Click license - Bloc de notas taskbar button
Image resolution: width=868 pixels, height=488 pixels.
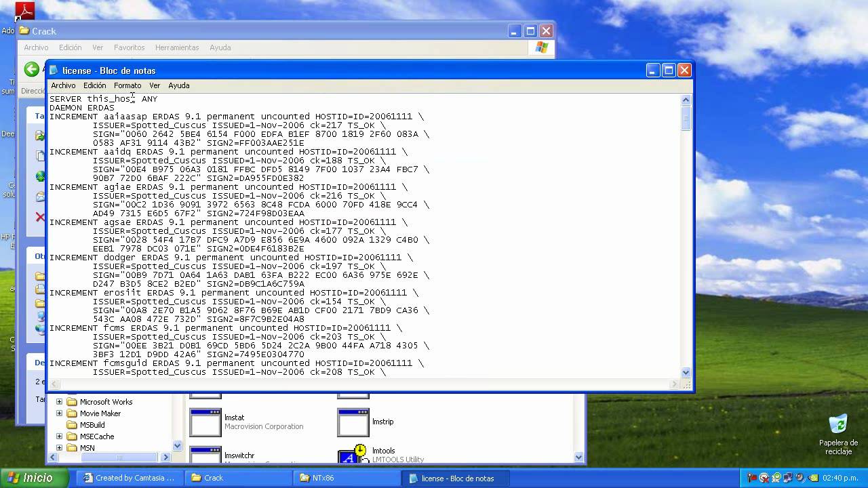coord(454,478)
